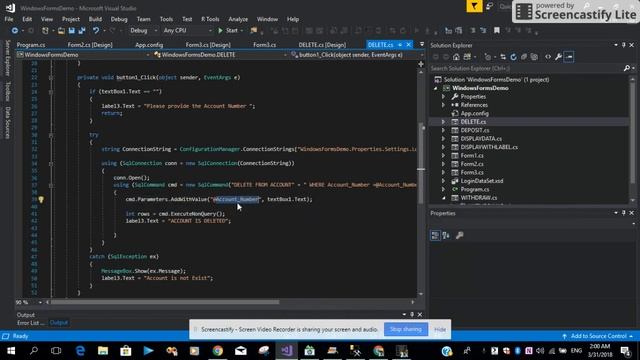Click the Save toolbar icon

point(71,31)
